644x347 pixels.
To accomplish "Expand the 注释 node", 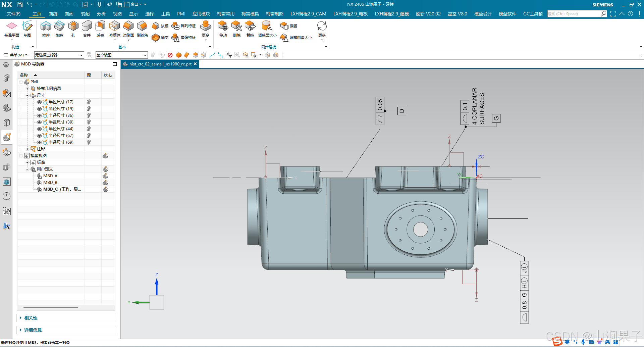I will tap(27, 149).
